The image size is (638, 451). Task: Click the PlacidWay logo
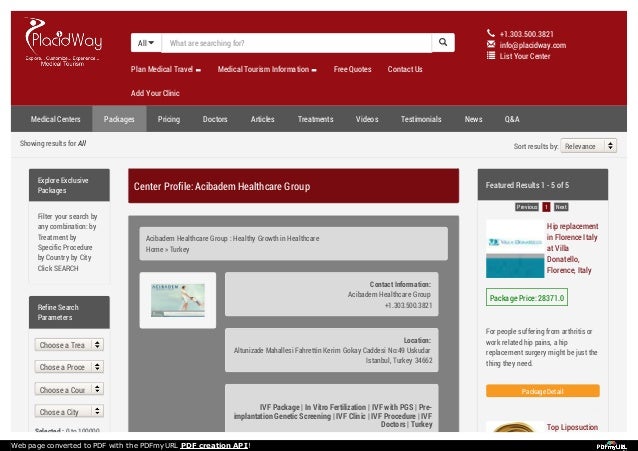coord(63,42)
